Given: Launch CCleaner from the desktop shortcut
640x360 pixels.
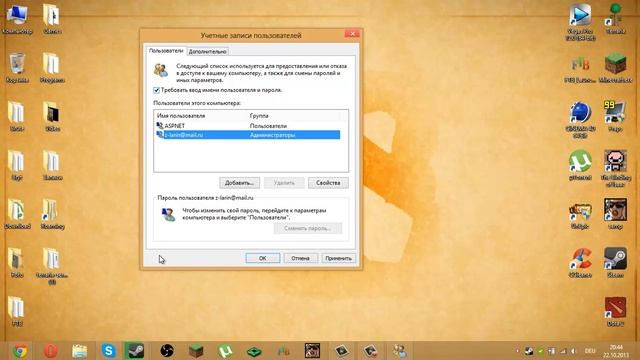Looking at the screenshot, I should (580, 262).
